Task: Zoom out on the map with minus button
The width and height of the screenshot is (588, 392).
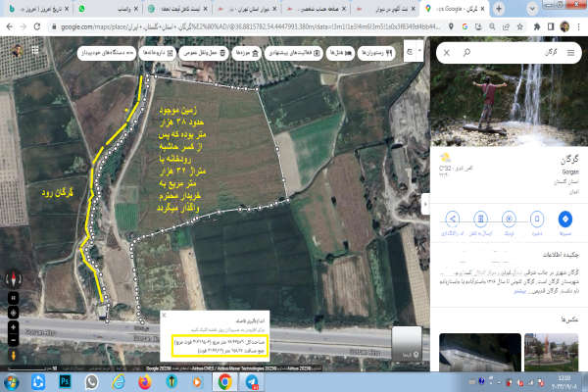Action: [13, 340]
